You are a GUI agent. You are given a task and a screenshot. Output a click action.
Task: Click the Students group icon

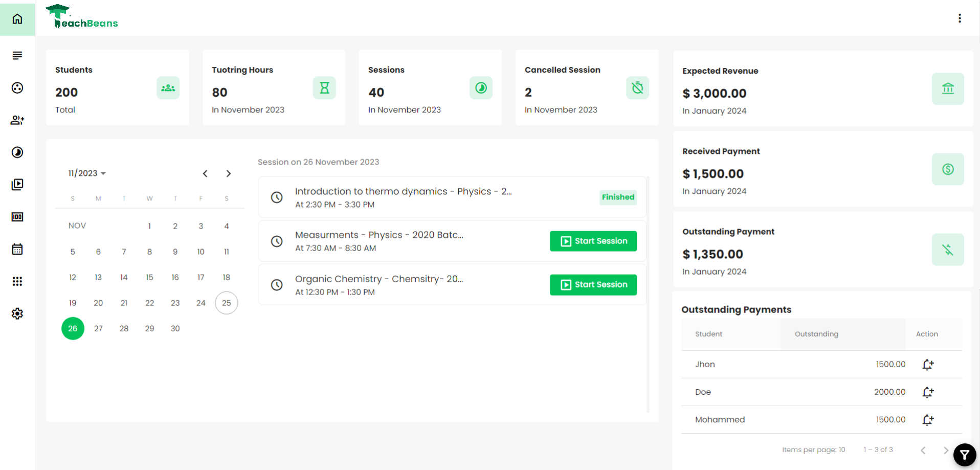(x=168, y=88)
